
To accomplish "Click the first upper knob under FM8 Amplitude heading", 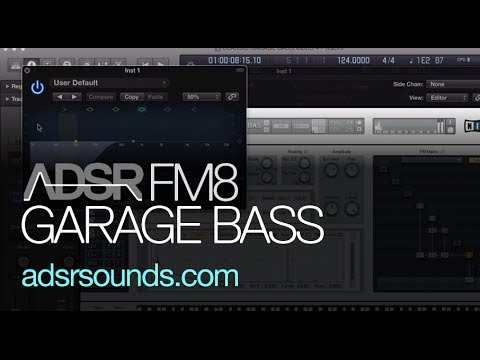I will tap(331, 170).
